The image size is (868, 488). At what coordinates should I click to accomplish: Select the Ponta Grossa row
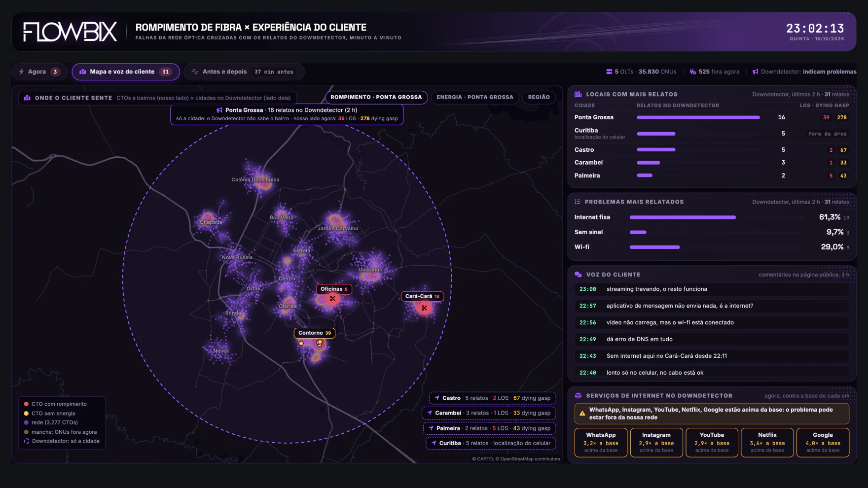[712, 117]
